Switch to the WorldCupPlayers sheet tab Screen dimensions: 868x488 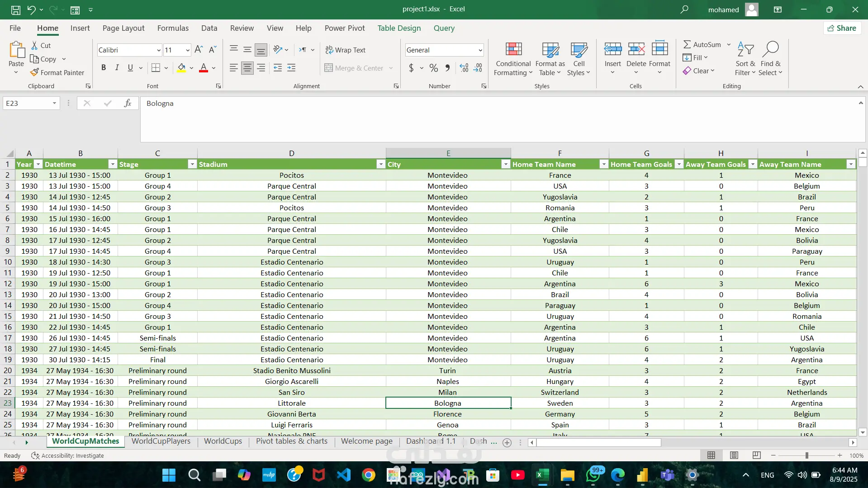(161, 441)
